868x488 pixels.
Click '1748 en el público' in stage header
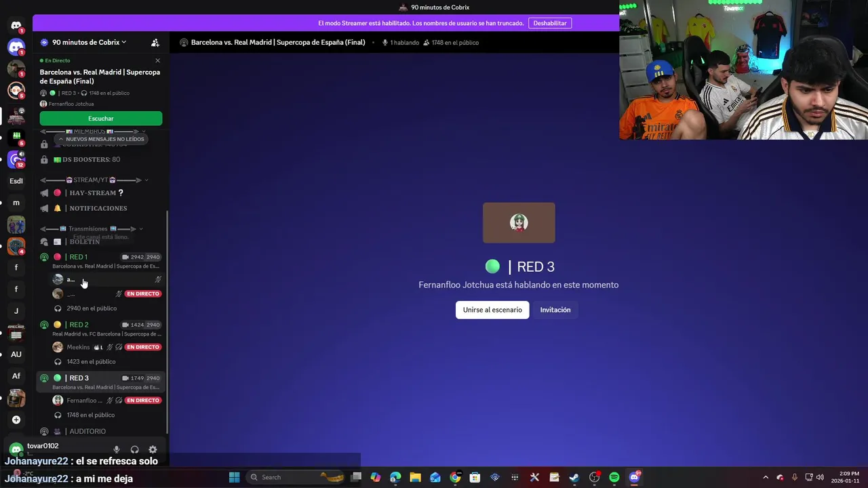tap(450, 42)
